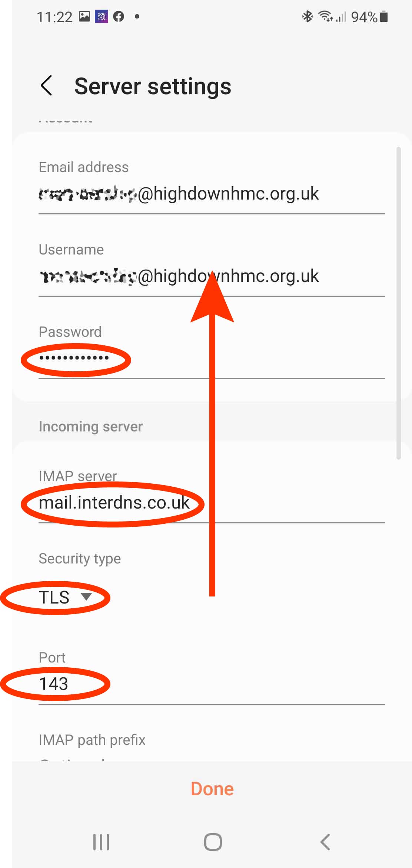Go to home screen using the home button

[x=213, y=842]
